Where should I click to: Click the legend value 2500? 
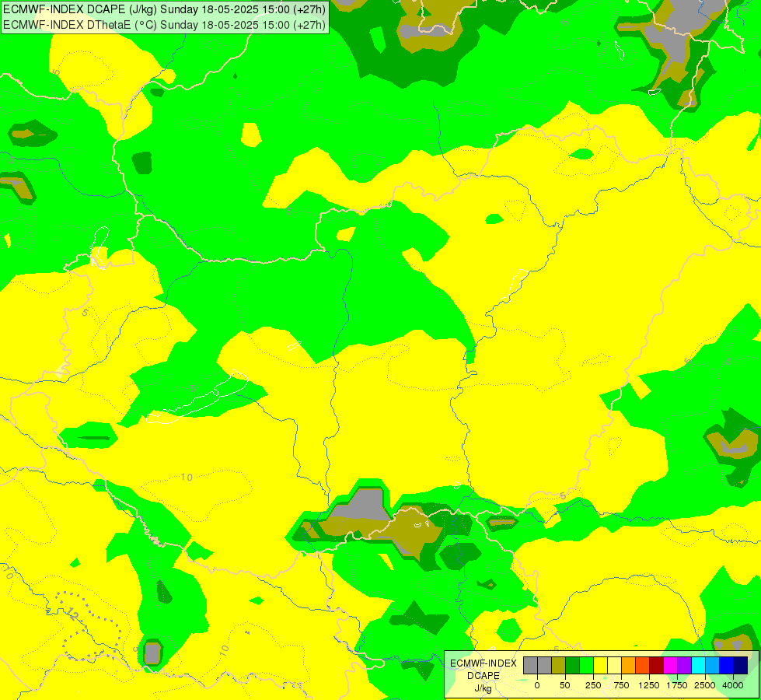click(x=705, y=685)
